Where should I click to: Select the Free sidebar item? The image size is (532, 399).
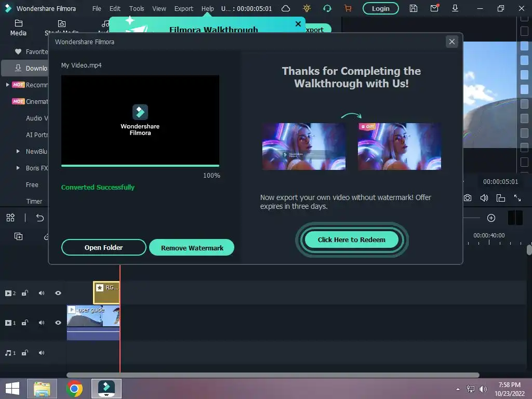tap(32, 184)
